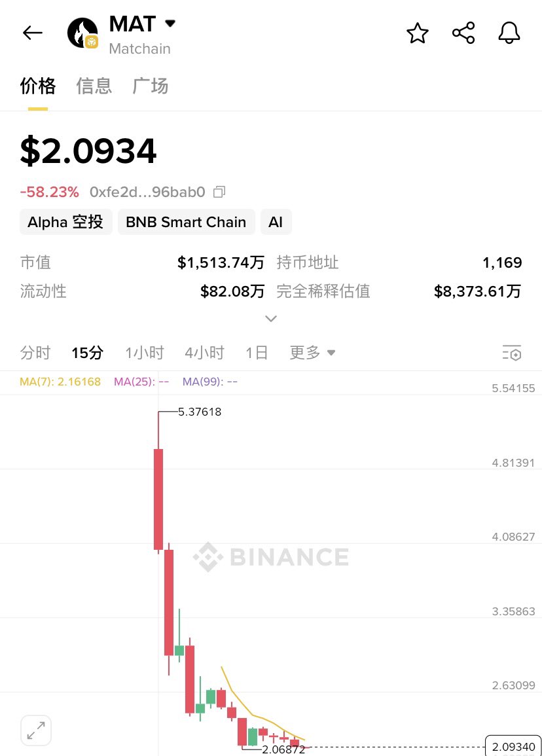Tap the MA(7) indicator label
Screen dimensions: 542x756
pos(60,382)
